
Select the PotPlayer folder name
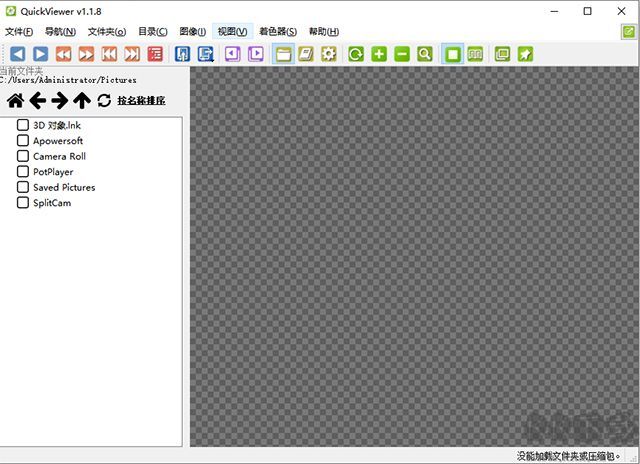[x=53, y=172]
